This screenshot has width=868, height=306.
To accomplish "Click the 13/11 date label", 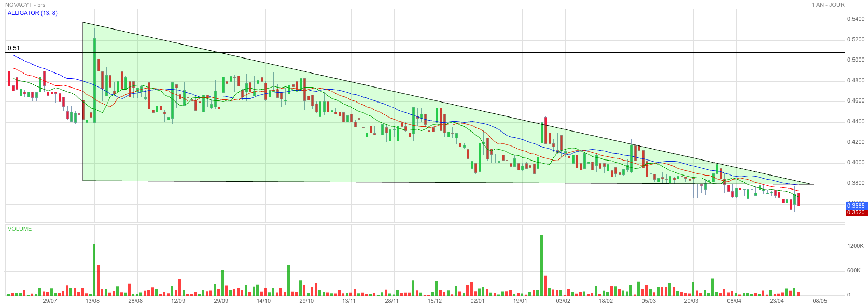I will point(349,301).
